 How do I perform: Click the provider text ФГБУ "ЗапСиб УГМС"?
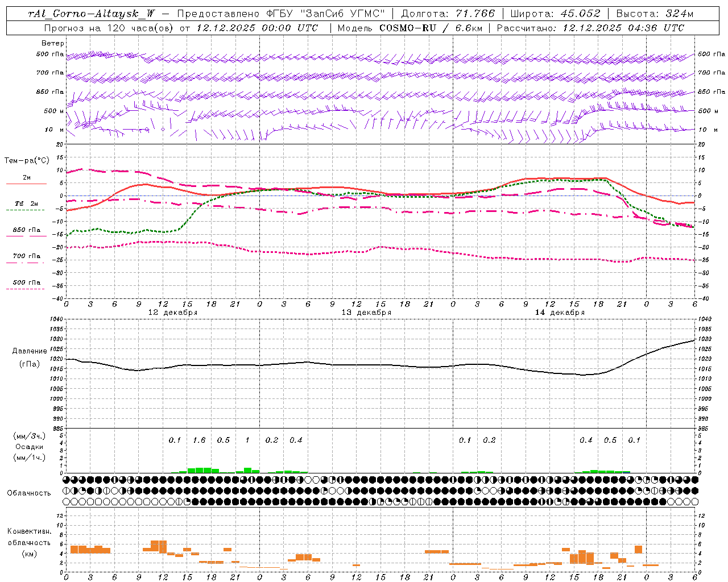point(326,14)
